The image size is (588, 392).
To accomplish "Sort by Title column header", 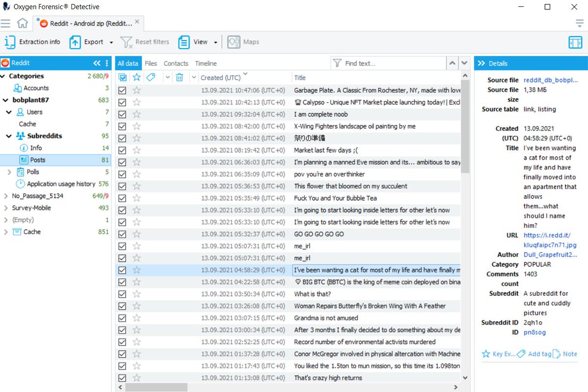I will pos(300,78).
